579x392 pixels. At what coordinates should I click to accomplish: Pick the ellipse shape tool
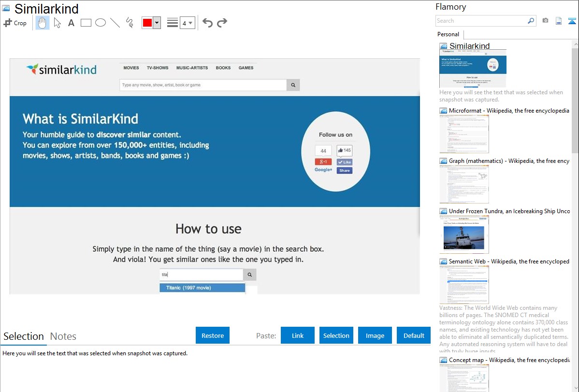(101, 23)
